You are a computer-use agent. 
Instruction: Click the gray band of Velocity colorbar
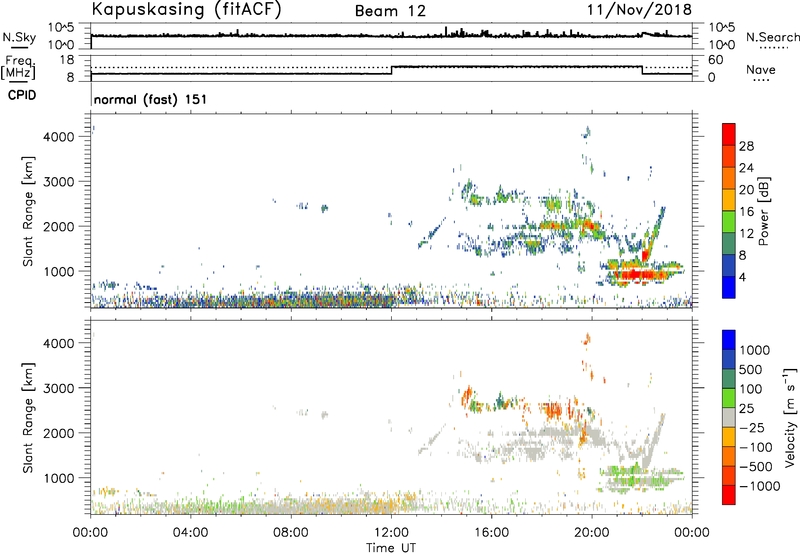[x=729, y=417]
